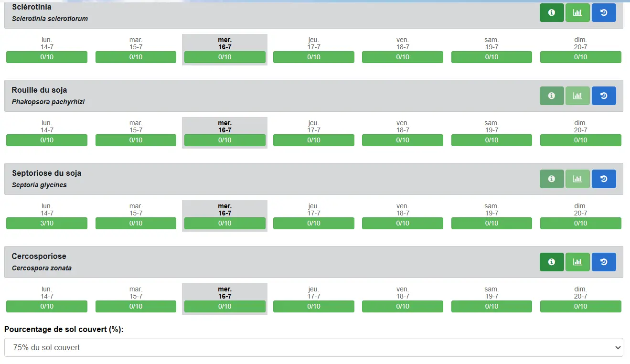The image size is (630, 364).
Task: Open info for Sclérotinia disease
Action: (x=552, y=13)
